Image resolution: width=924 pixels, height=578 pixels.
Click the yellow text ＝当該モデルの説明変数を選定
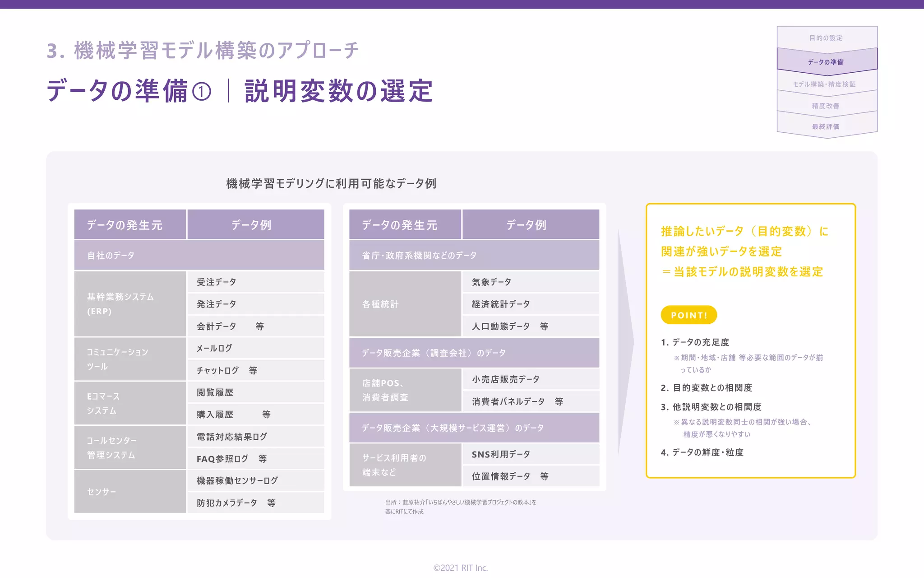coord(742,272)
